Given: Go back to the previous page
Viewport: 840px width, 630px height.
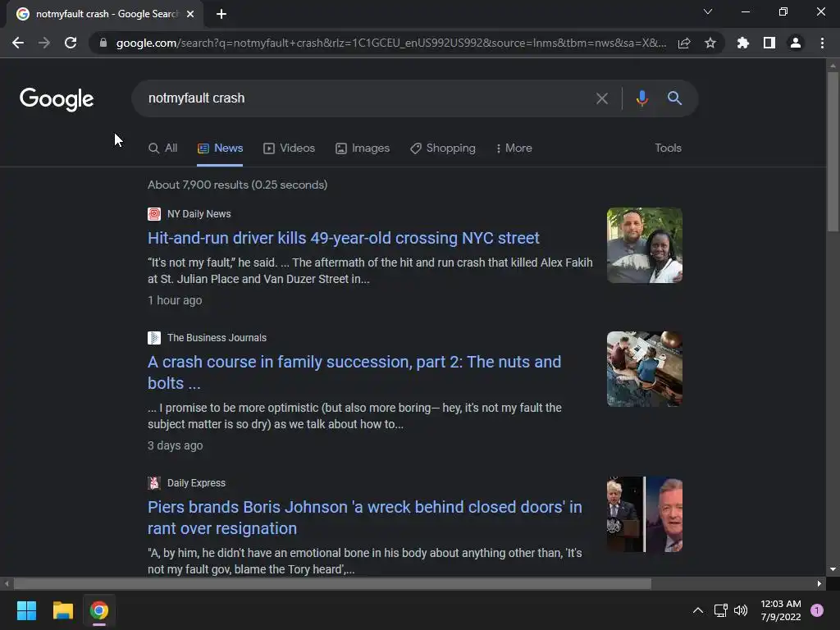Looking at the screenshot, I should coord(18,43).
